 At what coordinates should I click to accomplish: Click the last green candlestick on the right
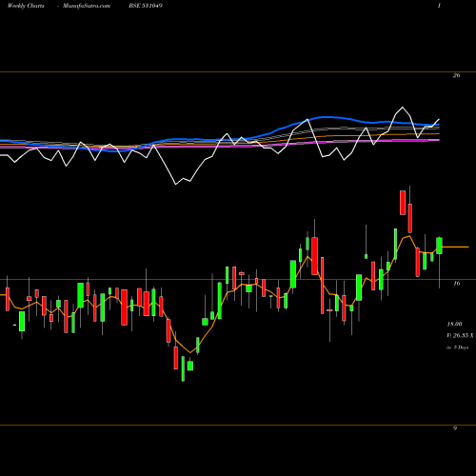coord(439,246)
